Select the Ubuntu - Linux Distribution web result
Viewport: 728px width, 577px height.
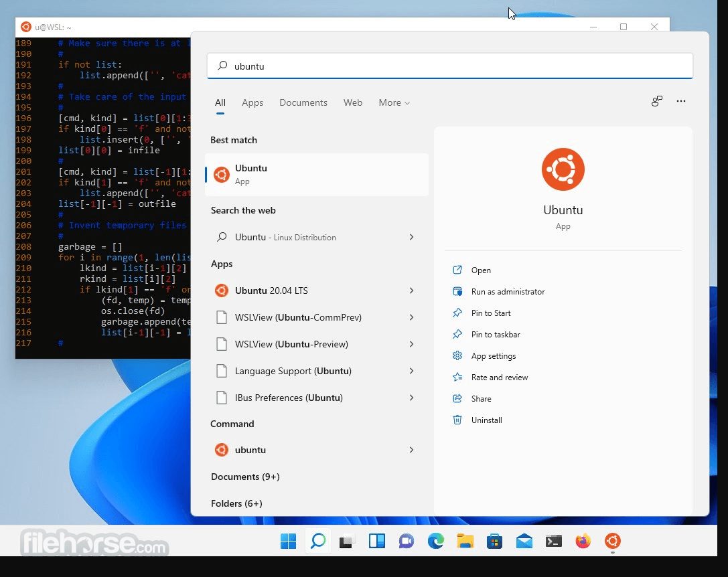[x=317, y=237]
